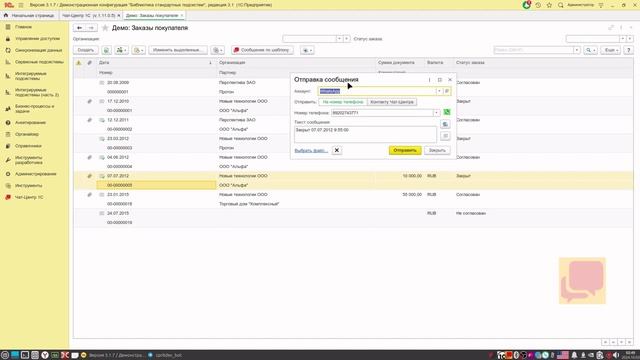Add Демо: Заказы покупателя to favorites star
This screenshot has height=360, width=640.
[x=105, y=28]
